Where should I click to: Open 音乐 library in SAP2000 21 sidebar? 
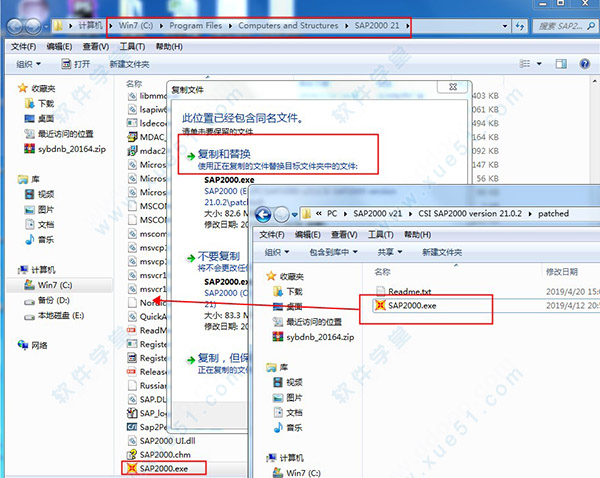point(39,240)
